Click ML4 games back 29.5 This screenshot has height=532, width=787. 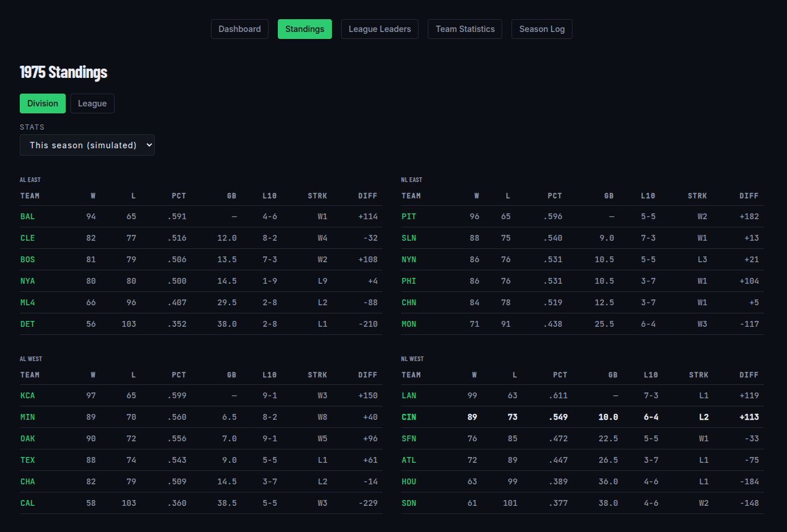click(227, 302)
